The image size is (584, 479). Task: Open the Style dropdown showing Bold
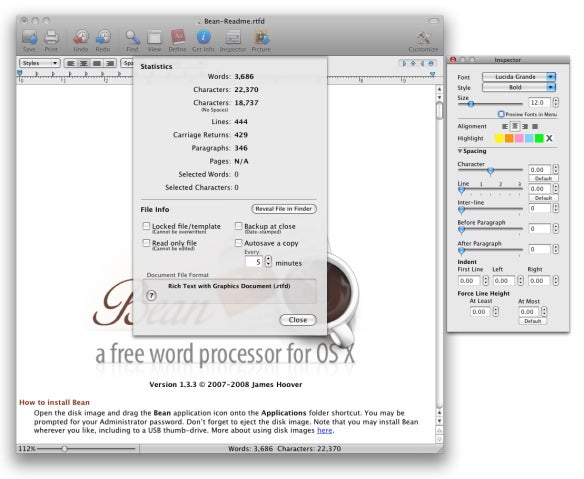[x=519, y=87]
